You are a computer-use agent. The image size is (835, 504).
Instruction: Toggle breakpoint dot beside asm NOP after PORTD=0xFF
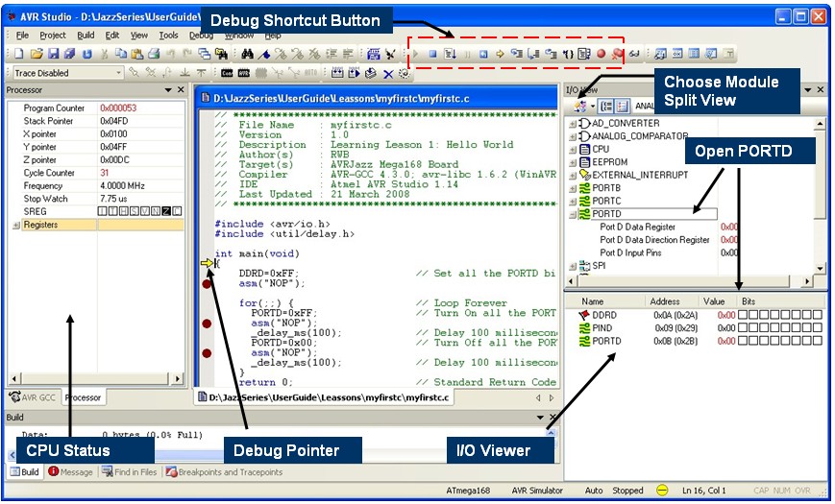click(208, 324)
